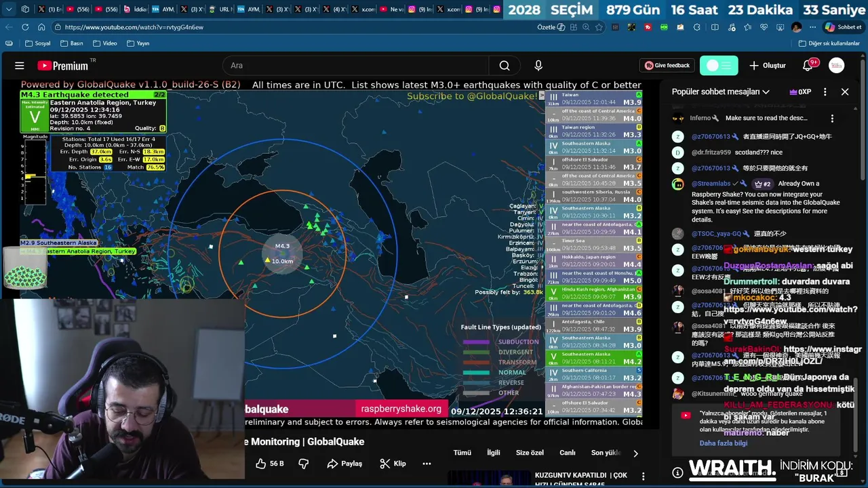Click the zoom magnifier in address bar

coord(586,27)
